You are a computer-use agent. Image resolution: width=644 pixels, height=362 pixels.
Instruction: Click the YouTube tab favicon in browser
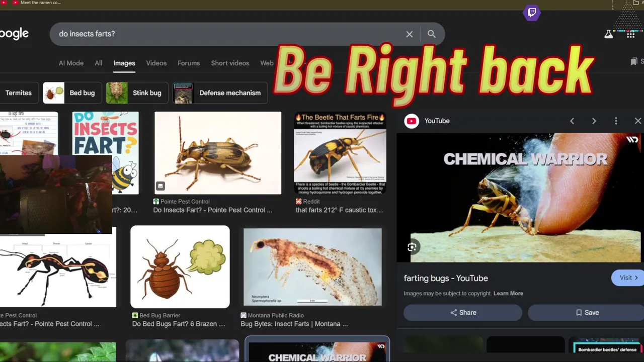pos(15,3)
